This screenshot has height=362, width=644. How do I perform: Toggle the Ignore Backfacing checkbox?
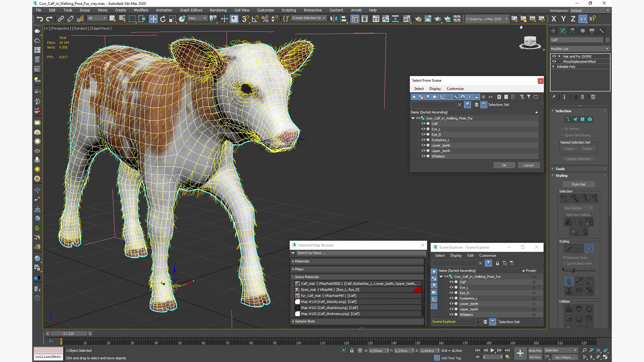562,135
